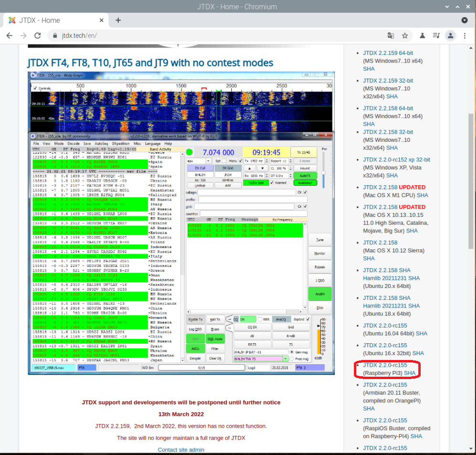Click the page scrollbar up arrow
Image resolution: width=476 pixels, height=455 pixels.
(x=471, y=48)
